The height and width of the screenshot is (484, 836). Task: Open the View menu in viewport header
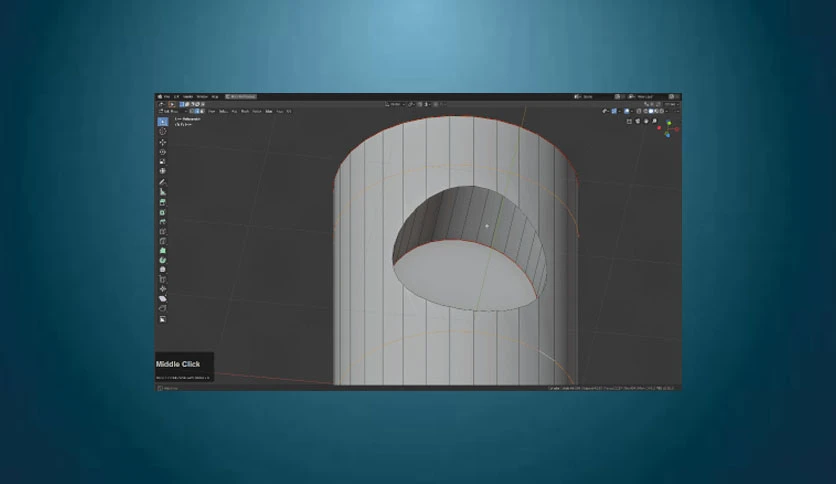point(212,111)
